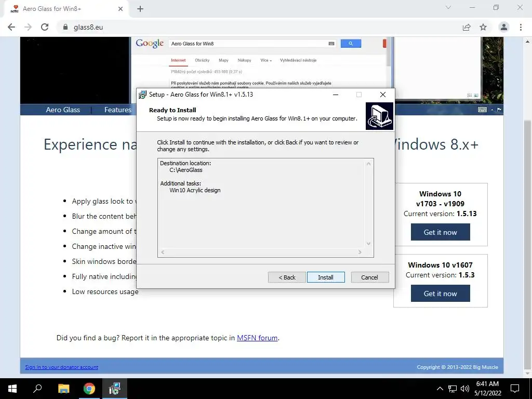Open Sign in to your donator account
The width and height of the screenshot is (532, 399).
pos(61,367)
